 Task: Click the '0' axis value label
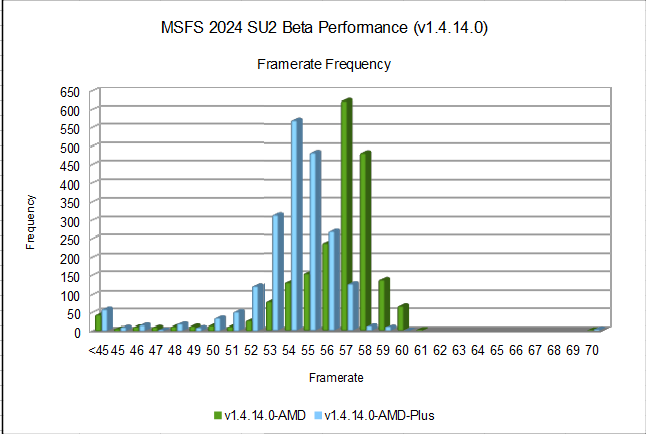[x=77, y=332]
